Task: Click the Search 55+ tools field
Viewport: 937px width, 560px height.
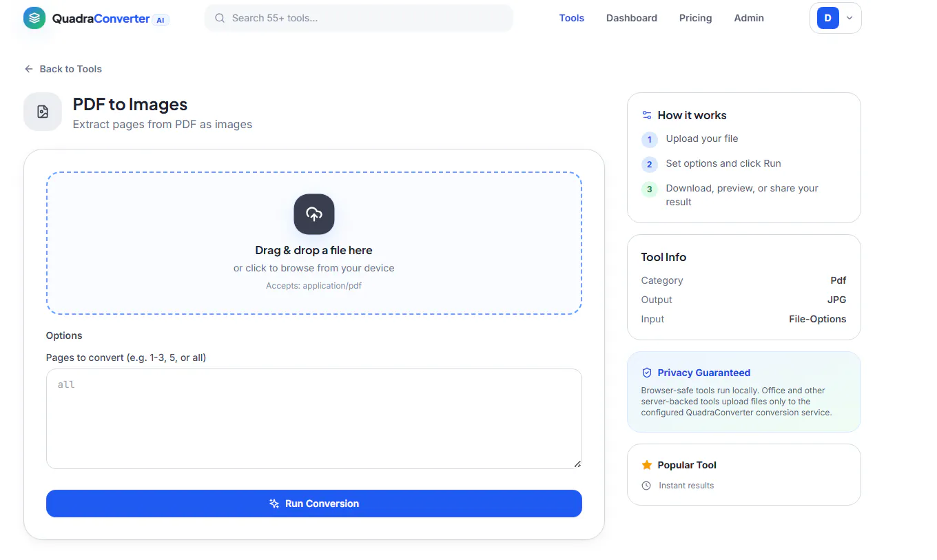Action: coord(359,18)
